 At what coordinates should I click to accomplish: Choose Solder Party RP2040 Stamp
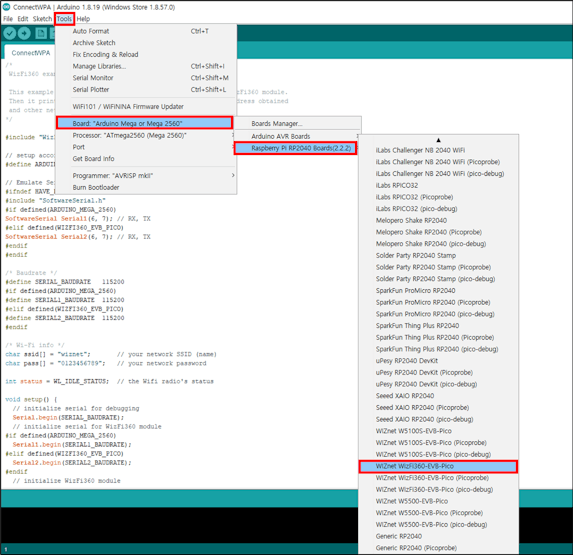click(x=439, y=256)
